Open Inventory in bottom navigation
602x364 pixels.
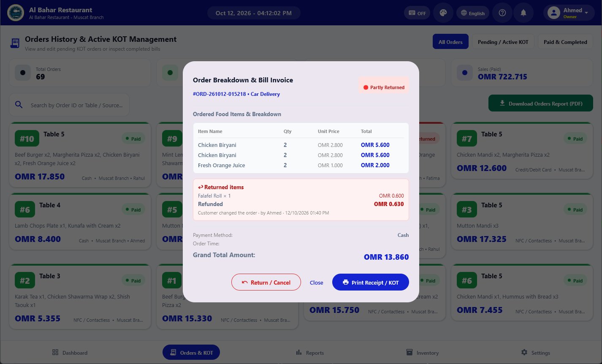point(422,353)
